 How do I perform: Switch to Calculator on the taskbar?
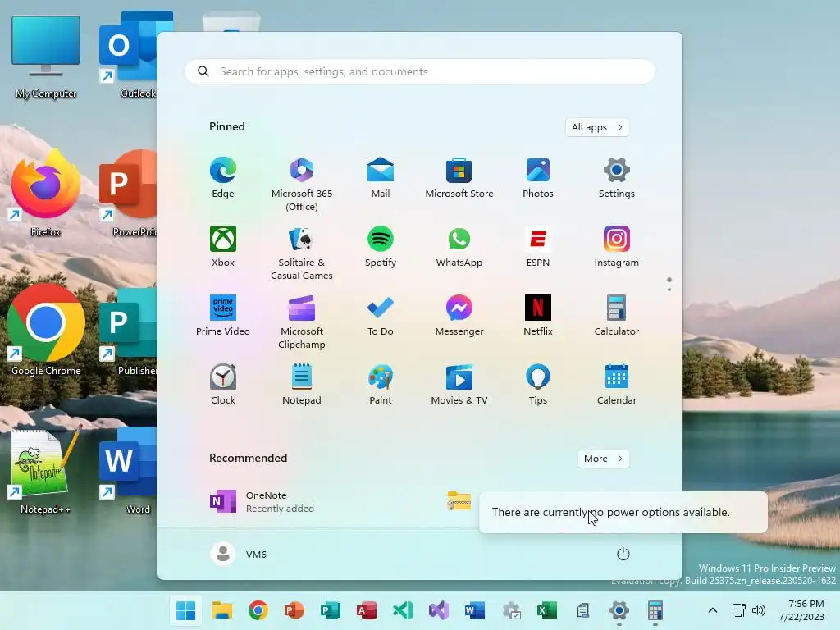point(655,610)
